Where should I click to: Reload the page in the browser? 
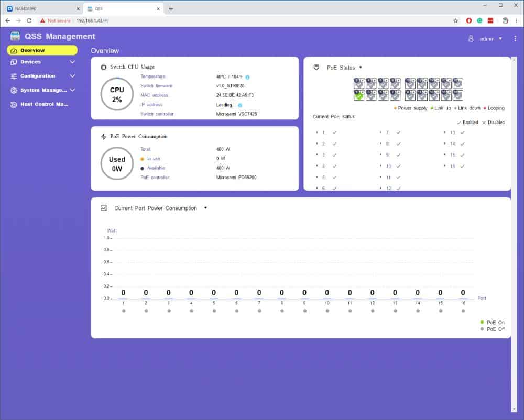(x=29, y=20)
